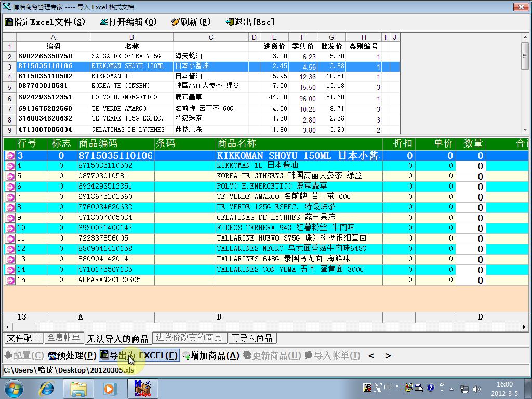Show hidden system tray icons
The image size is (532, 399).
coord(451,389)
